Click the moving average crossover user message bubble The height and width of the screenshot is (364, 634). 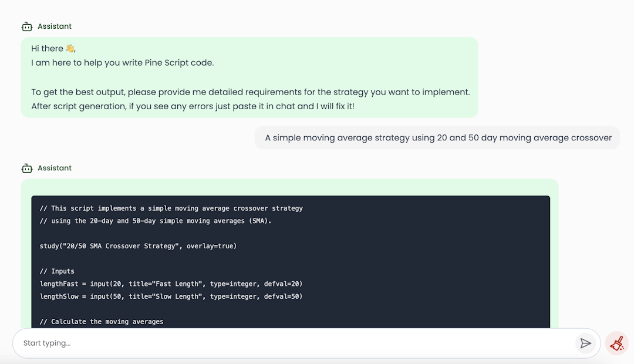point(437,137)
